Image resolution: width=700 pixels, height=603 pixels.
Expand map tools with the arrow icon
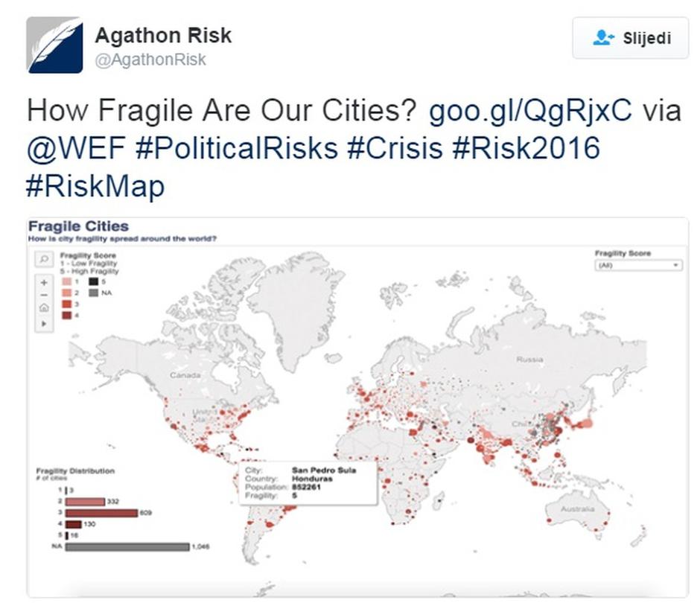tap(44, 323)
